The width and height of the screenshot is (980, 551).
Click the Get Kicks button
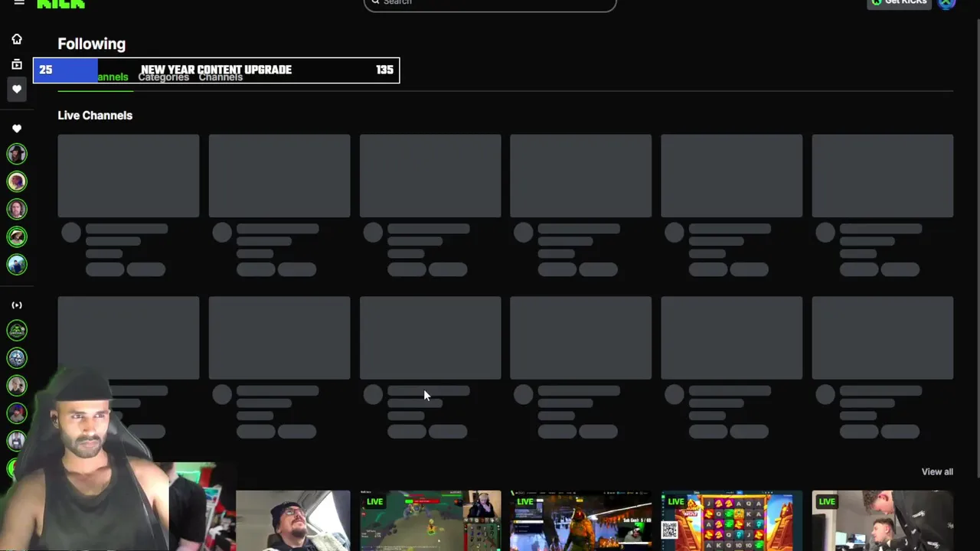tap(899, 3)
